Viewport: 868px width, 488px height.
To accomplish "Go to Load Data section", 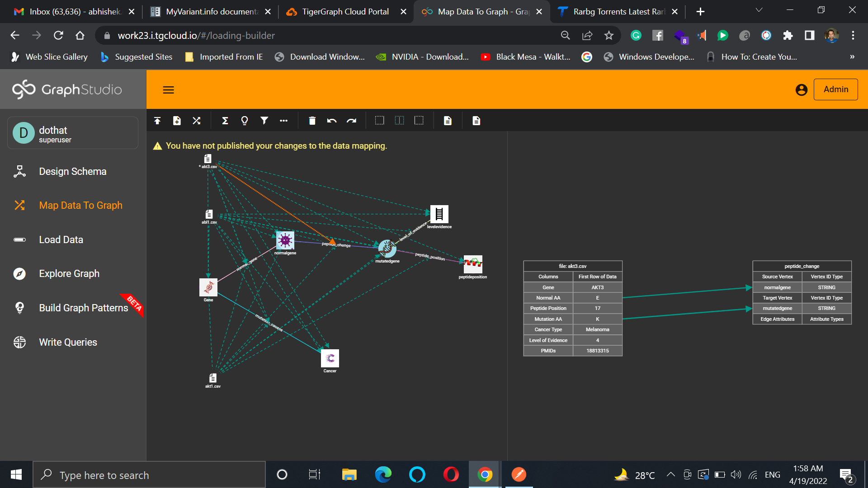I will tap(61, 240).
